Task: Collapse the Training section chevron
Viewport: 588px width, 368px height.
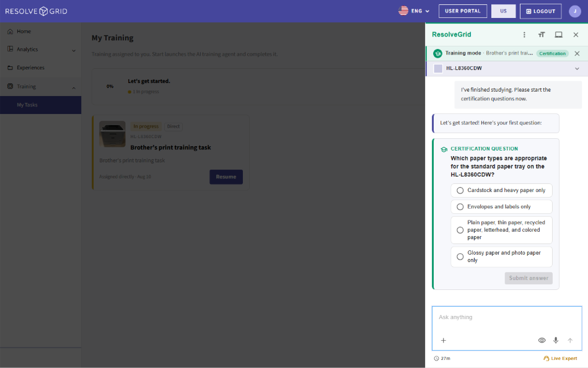Action: coord(74,88)
